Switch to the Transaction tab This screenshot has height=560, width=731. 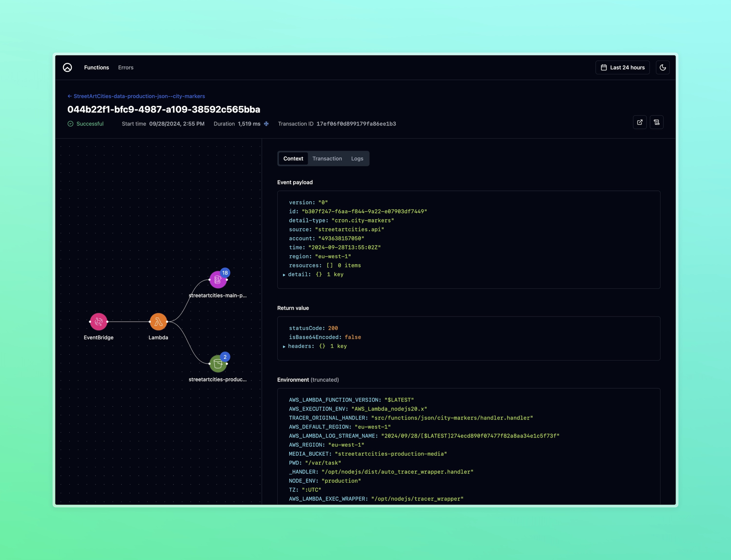pos(327,159)
